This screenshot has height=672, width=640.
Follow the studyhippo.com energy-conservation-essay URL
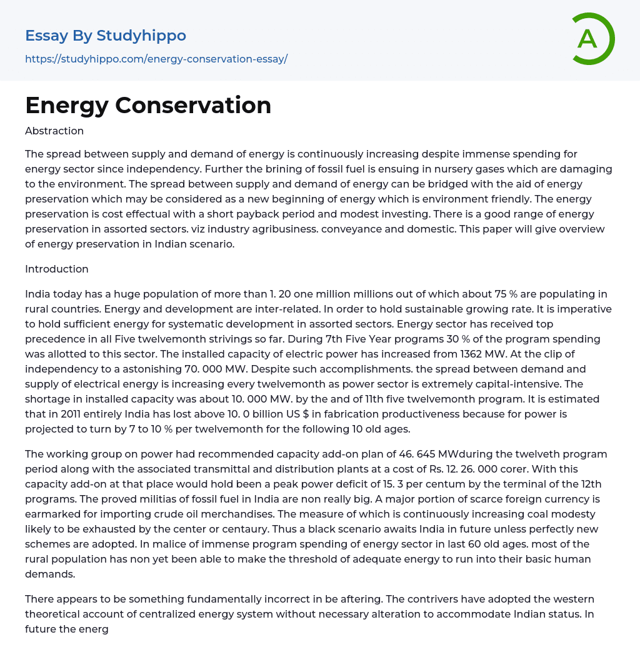(156, 59)
